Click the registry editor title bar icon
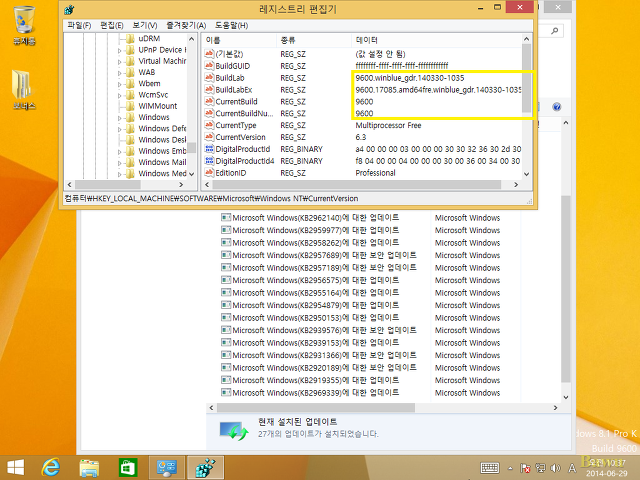Viewport: 640px width, 480px height. coord(69,9)
